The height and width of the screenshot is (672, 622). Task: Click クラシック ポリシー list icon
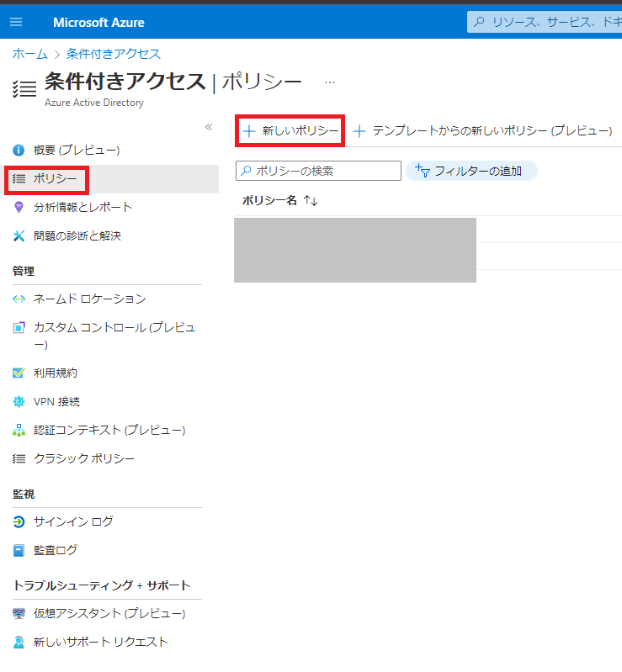(x=19, y=458)
